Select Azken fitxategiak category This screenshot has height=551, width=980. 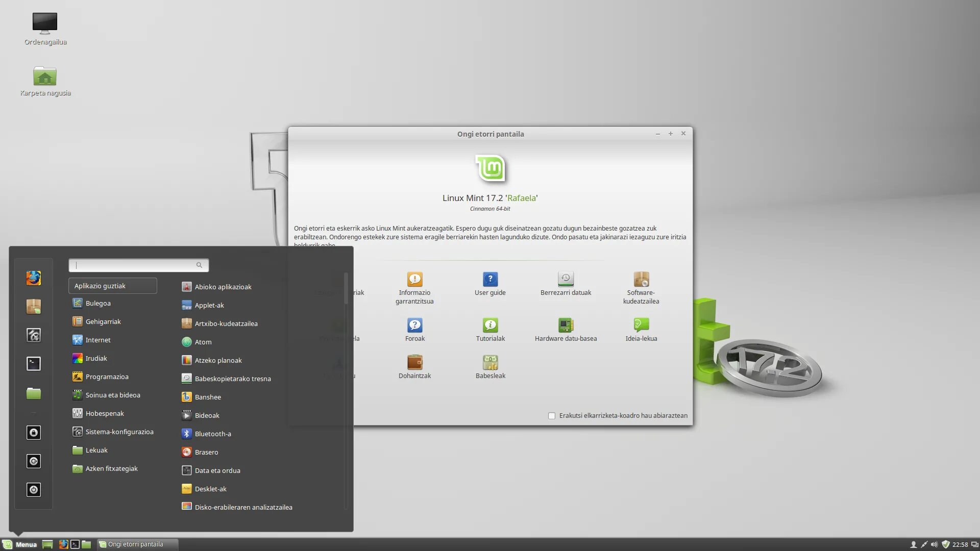[113, 468]
